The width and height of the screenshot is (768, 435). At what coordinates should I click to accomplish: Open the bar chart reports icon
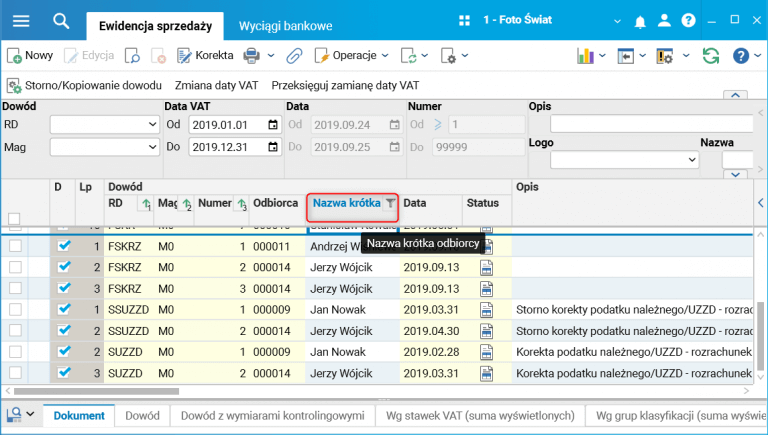(585, 56)
